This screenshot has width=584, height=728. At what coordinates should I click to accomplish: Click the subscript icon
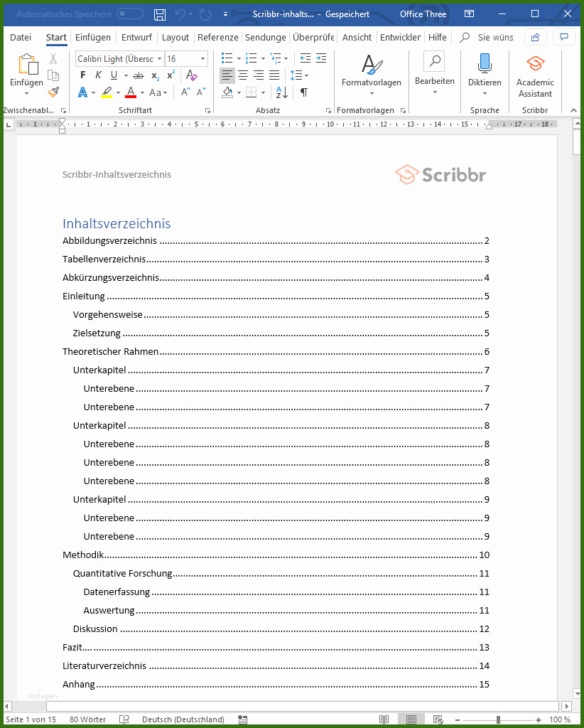(155, 75)
